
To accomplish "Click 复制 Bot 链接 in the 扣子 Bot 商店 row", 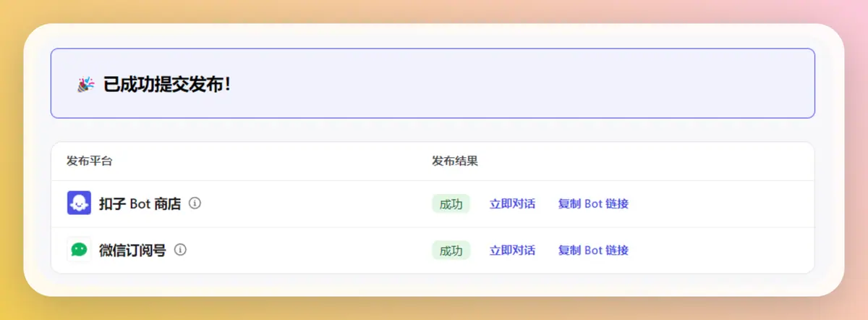I will point(593,203).
